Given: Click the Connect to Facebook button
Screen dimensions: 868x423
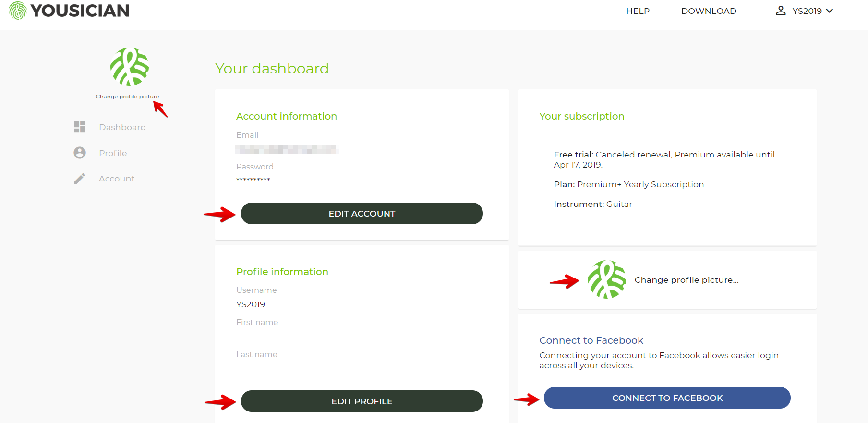Looking at the screenshot, I should [667, 398].
